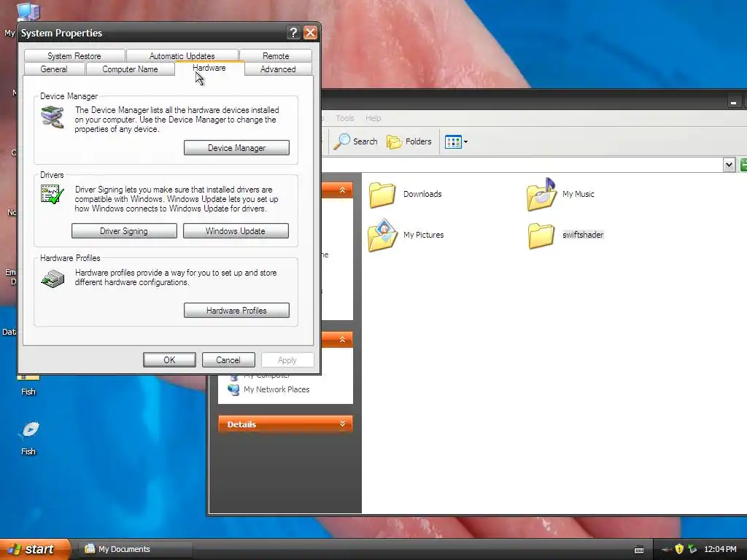Screen dimensions: 747x560
Task: Collapse the second orange task pane section
Action: pos(342,339)
